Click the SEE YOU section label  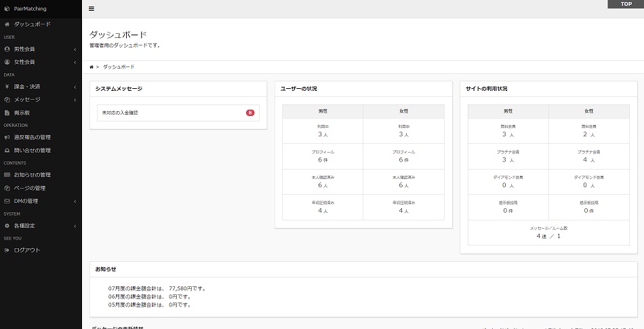click(x=13, y=238)
